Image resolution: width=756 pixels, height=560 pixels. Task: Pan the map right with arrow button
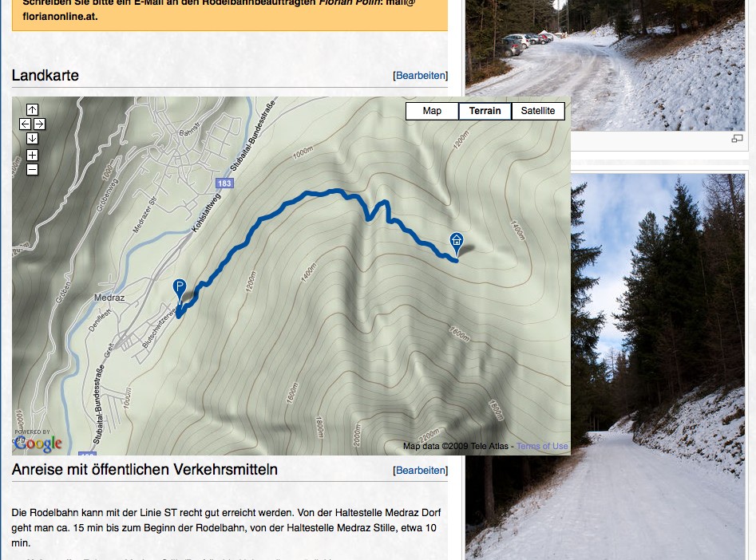tap(40, 124)
